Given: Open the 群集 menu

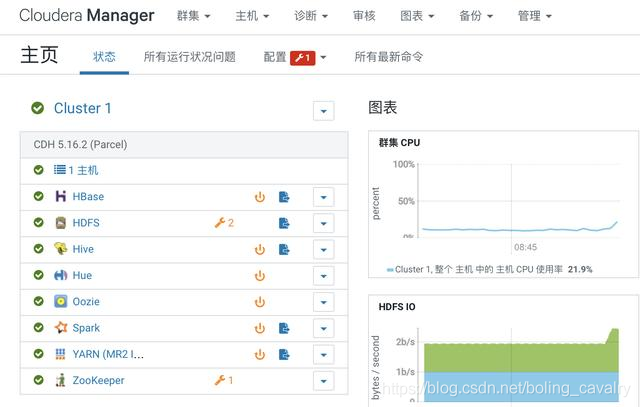Looking at the screenshot, I should tap(193, 16).
